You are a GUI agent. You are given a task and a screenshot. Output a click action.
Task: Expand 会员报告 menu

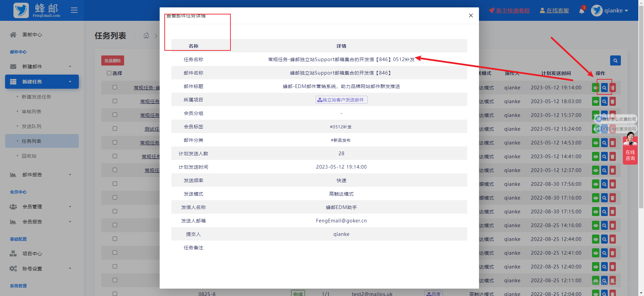coord(42,222)
